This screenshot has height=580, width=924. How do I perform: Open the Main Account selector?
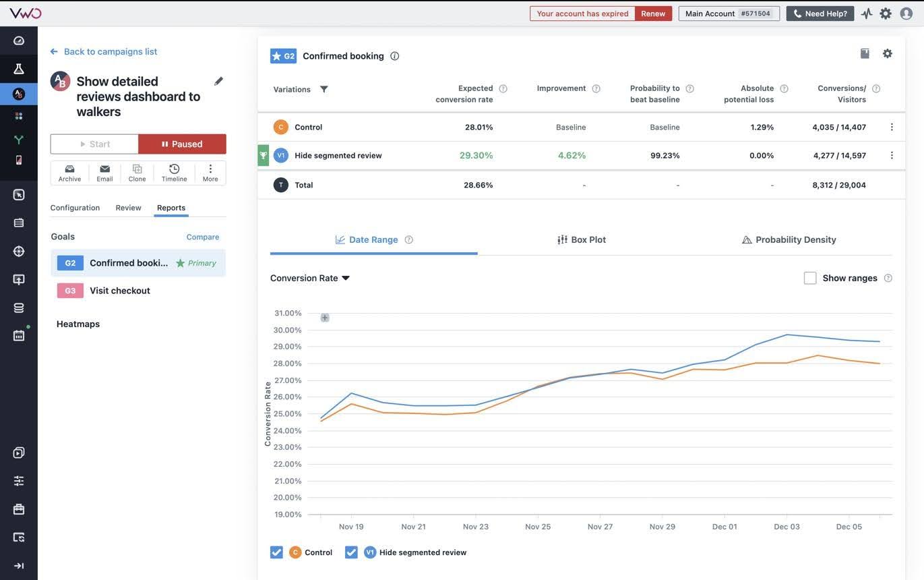(729, 13)
